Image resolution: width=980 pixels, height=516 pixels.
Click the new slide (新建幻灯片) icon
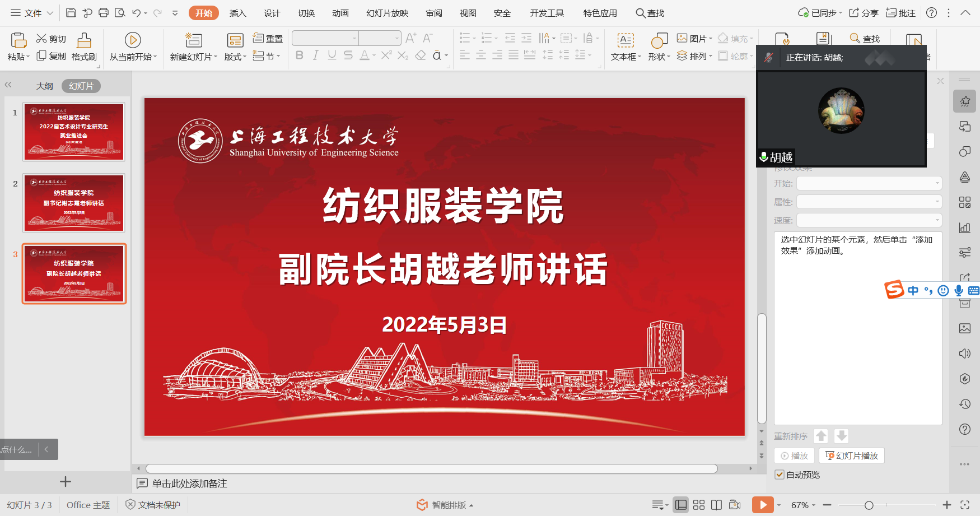point(194,40)
